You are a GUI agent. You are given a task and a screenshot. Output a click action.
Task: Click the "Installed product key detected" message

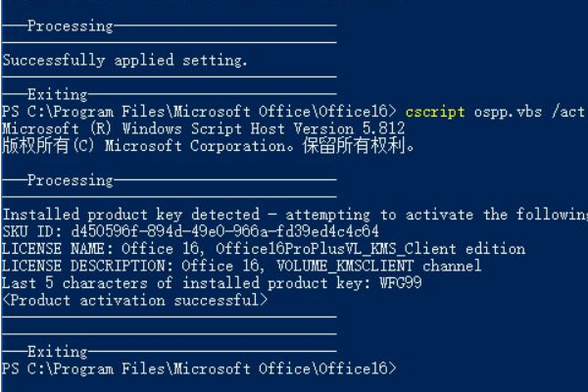(x=132, y=215)
